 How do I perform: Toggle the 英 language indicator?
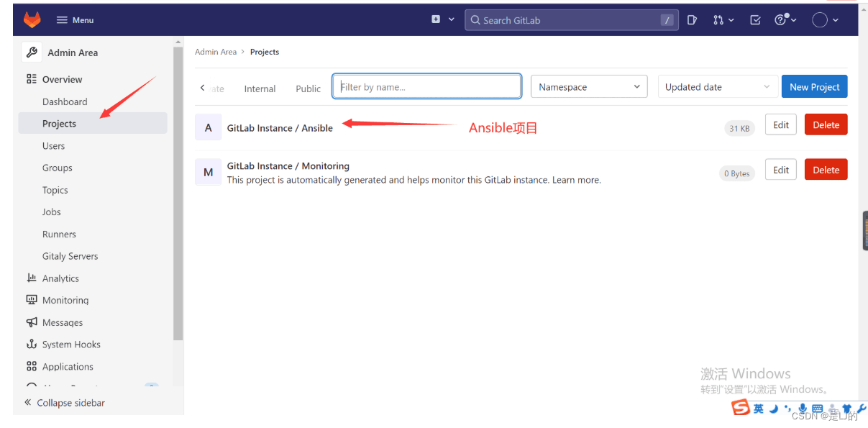(x=759, y=409)
